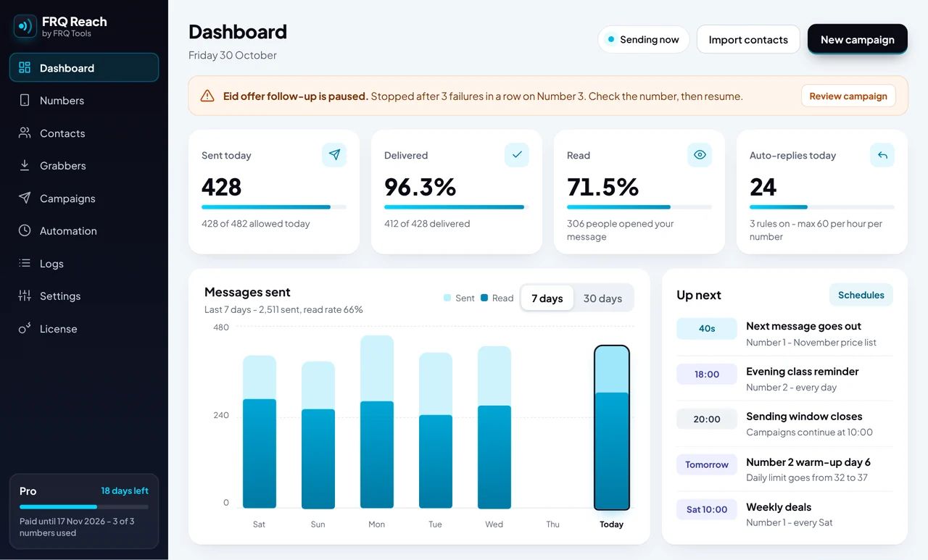Screen dimensions: 928x560
Task: Click the eye icon on Read card
Action: tap(700, 154)
